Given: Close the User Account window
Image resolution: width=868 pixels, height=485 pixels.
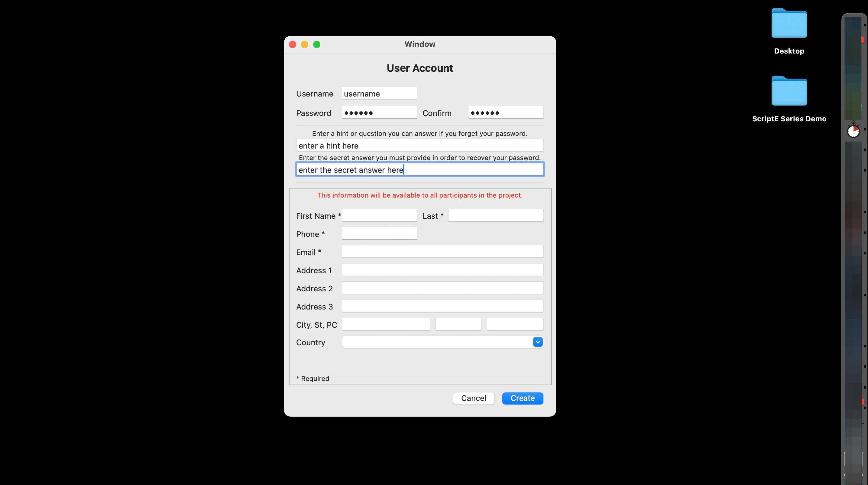Looking at the screenshot, I should 293,44.
